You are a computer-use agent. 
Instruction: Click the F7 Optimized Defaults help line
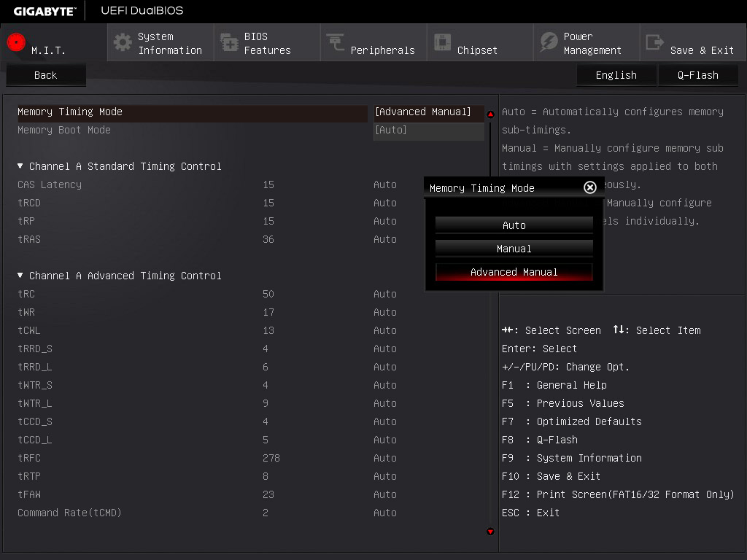click(572, 421)
